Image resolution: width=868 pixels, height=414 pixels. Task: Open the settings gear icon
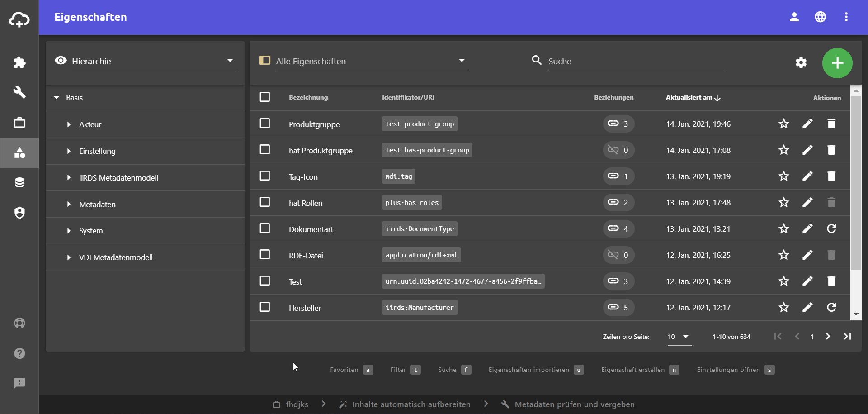[801, 62]
